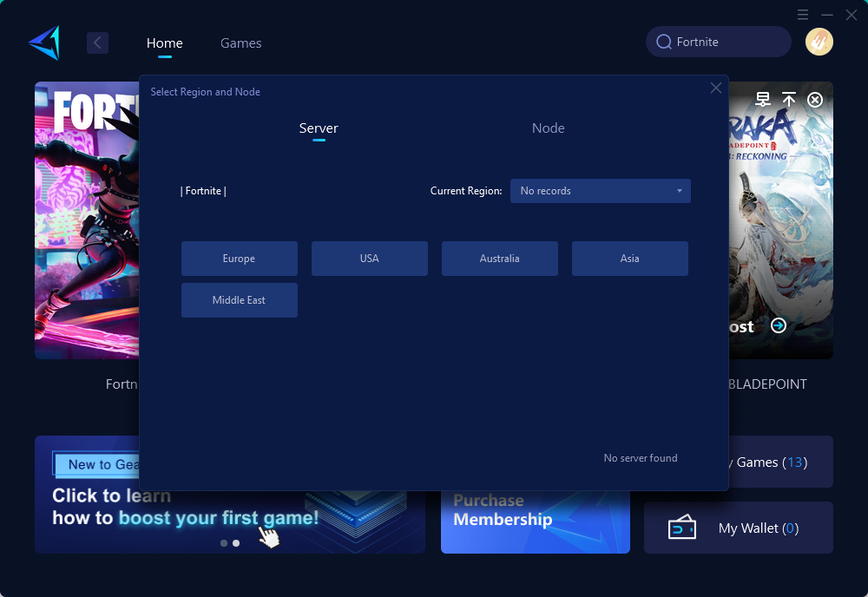
Task: Click the wallet icon
Action: (682, 528)
